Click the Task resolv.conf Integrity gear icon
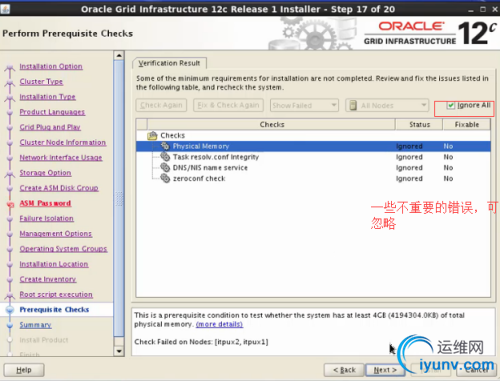 pos(165,157)
